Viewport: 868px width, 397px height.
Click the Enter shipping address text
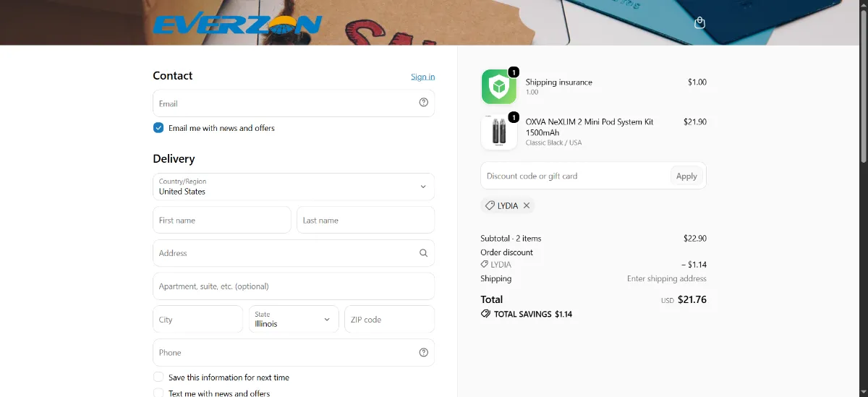pyautogui.click(x=667, y=278)
